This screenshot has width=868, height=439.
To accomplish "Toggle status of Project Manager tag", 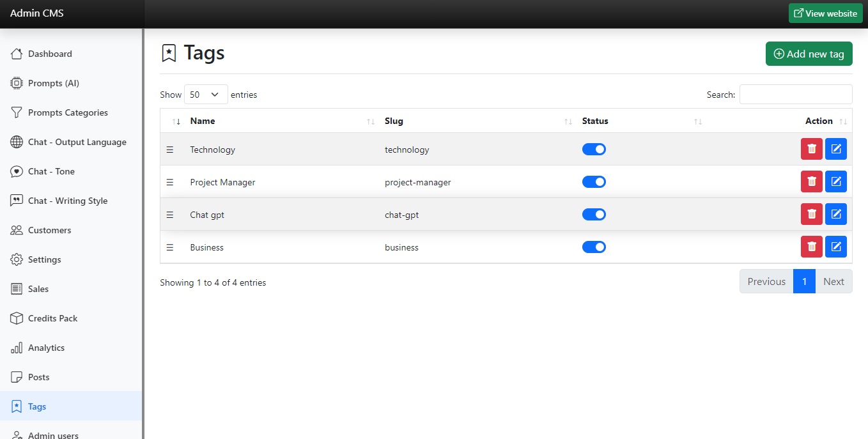I will point(594,182).
